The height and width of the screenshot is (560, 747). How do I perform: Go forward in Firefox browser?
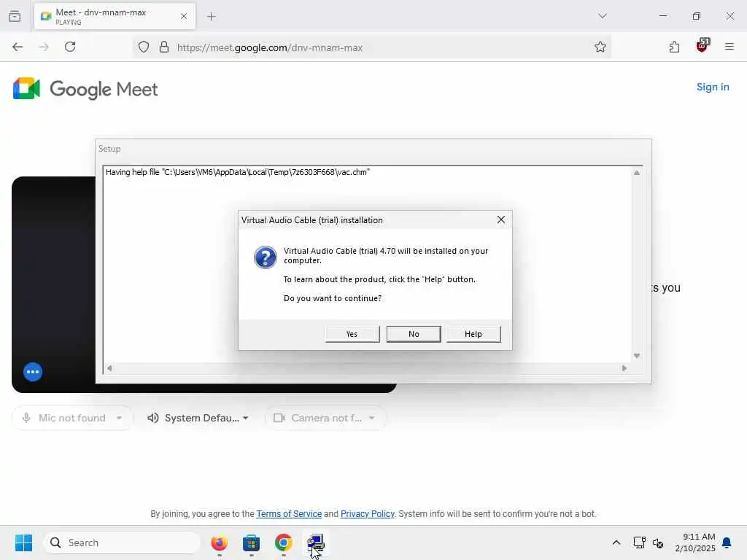coord(44,47)
